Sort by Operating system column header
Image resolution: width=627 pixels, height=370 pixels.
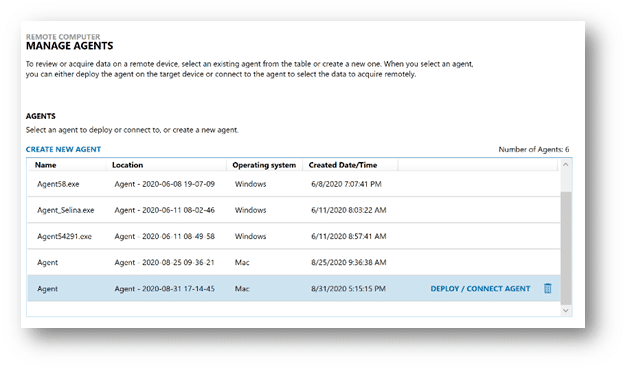pyautogui.click(x=264, y=165)
